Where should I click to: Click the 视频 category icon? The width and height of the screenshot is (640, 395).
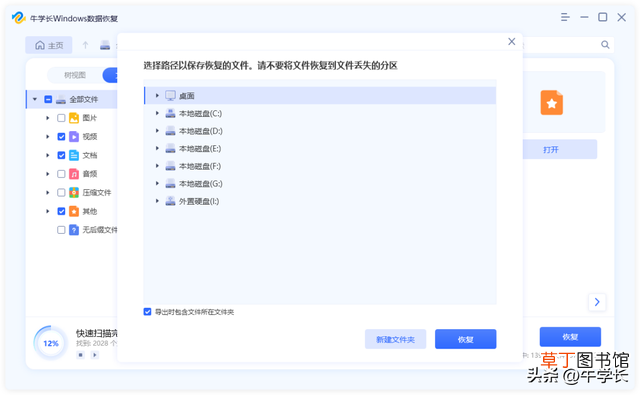click(x=74, y=136)
